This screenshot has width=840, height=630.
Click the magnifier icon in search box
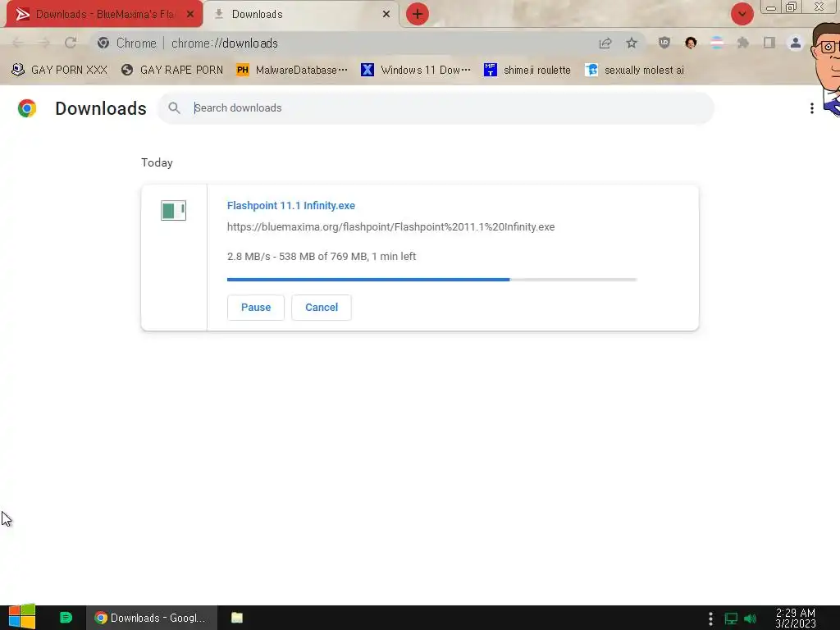click(174, 107)
